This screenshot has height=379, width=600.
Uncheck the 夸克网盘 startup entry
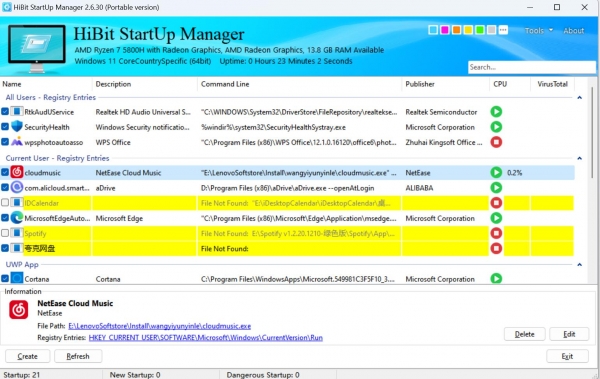coord(5,248)
